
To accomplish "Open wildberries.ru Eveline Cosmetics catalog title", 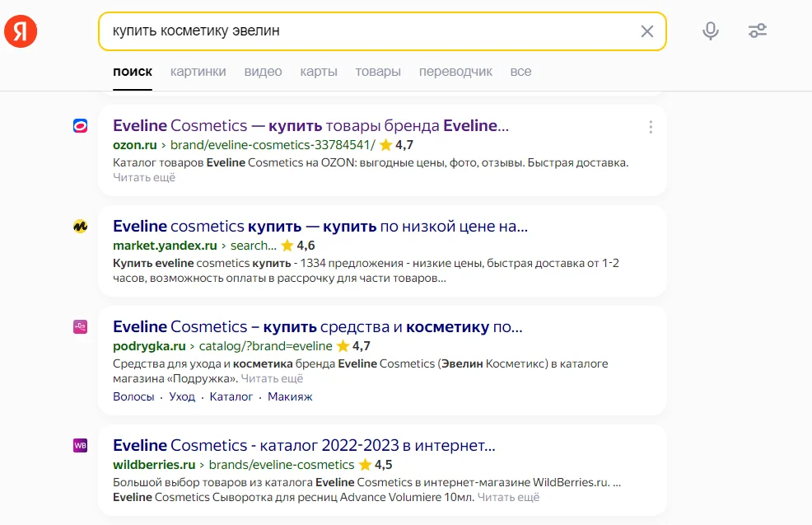I will point(304,446).
